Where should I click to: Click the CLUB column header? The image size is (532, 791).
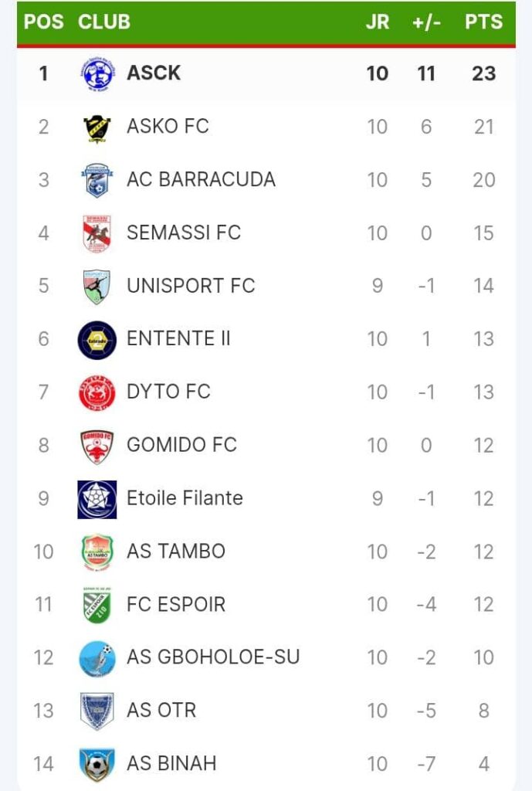(104, 22)
